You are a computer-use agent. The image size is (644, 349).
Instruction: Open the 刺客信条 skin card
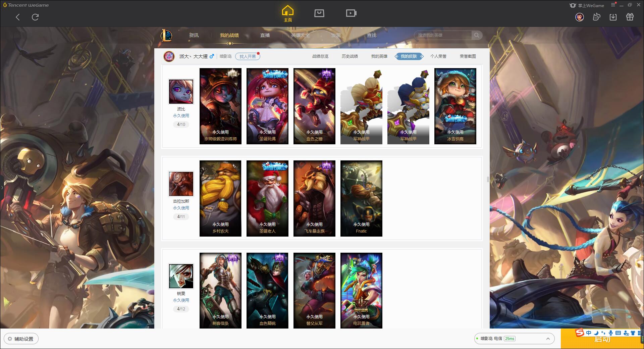220,291
